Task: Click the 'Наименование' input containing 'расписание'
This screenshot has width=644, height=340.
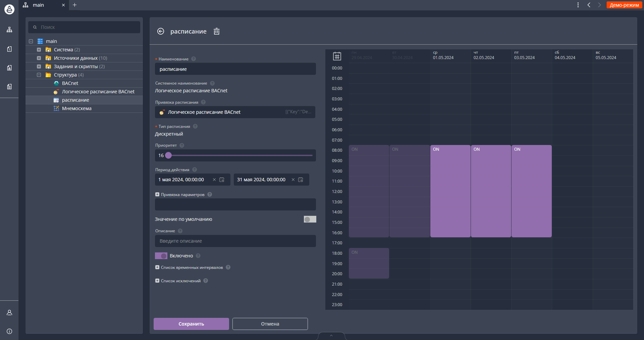Action: [x=235, y=69]
